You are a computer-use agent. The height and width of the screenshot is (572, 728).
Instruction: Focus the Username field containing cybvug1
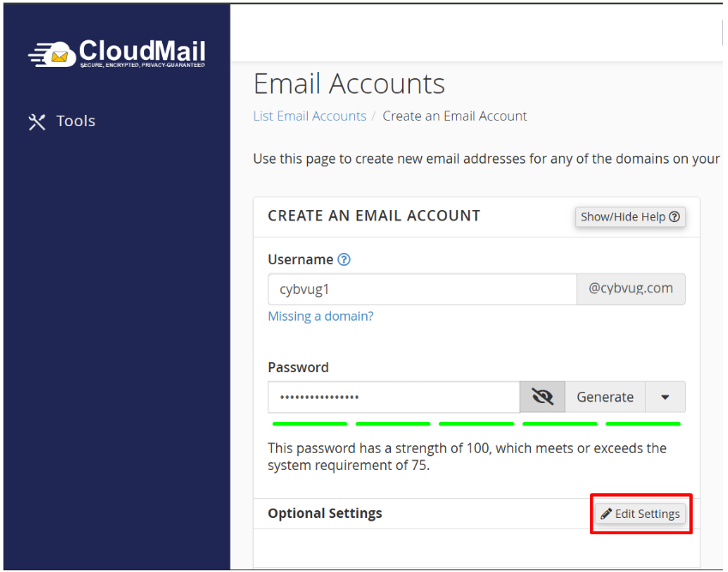[422, 290]
